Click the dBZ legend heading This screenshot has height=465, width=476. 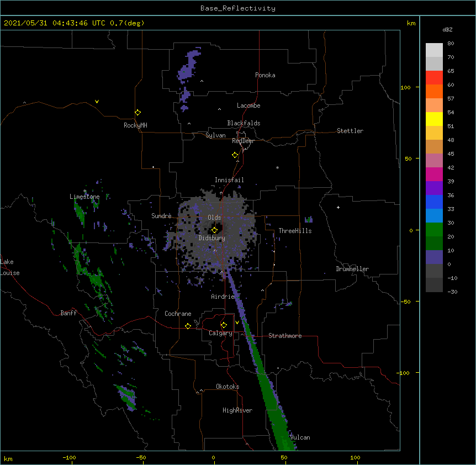point(447,29)
